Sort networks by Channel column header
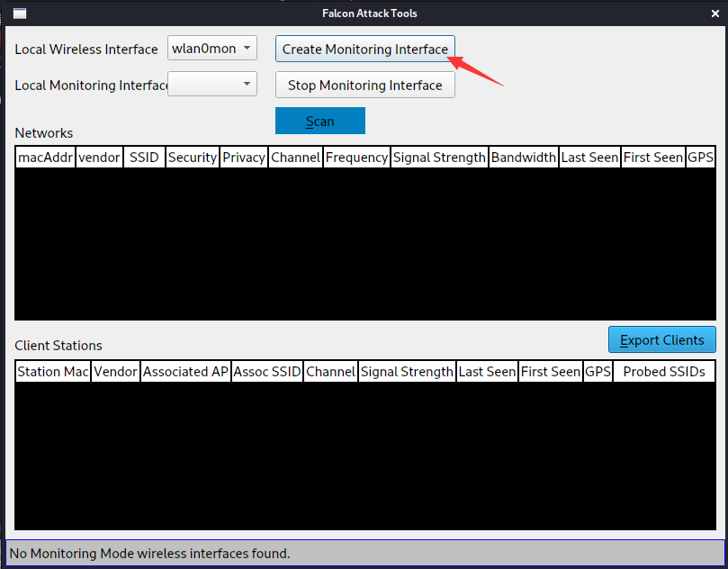Image resolution: width=728 pixels, height=569 pixels. click(x=295, y=158)
